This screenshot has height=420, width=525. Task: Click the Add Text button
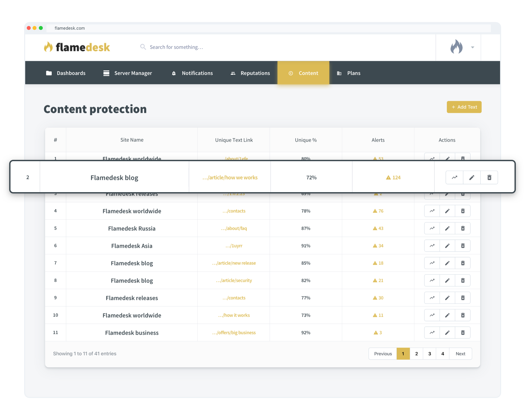464,107
